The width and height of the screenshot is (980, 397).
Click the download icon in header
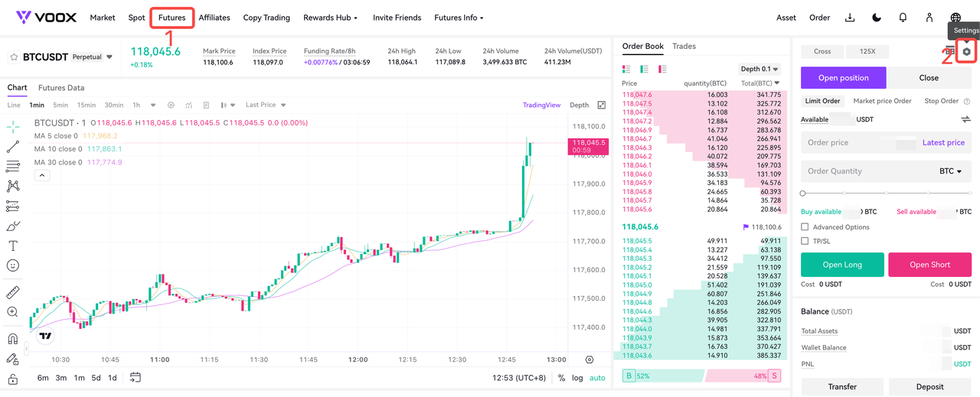(850, 18)
